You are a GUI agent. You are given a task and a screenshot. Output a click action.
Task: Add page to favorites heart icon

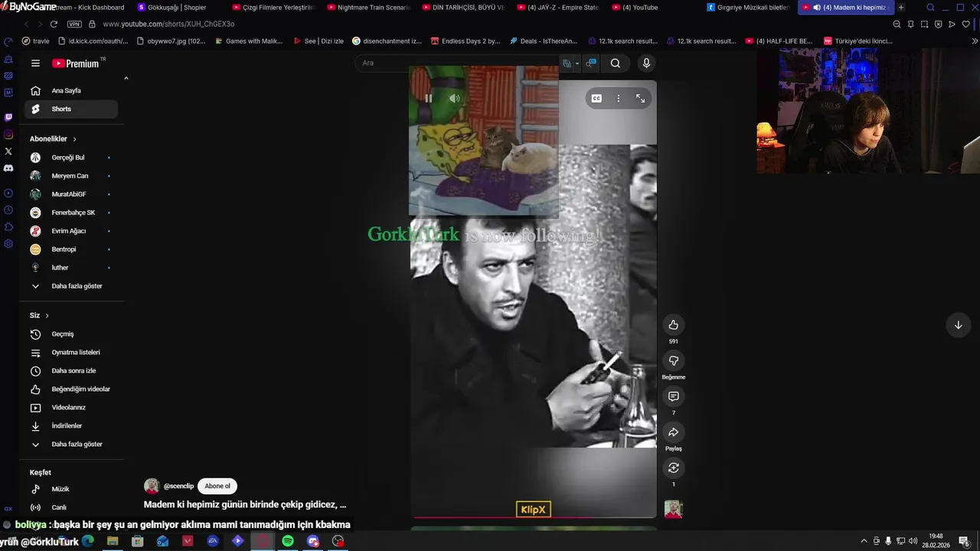click(x=965, y=24)
